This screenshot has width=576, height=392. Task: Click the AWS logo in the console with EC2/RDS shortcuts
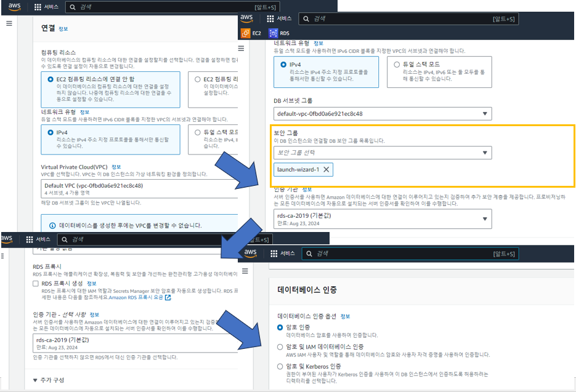(246, 18)
